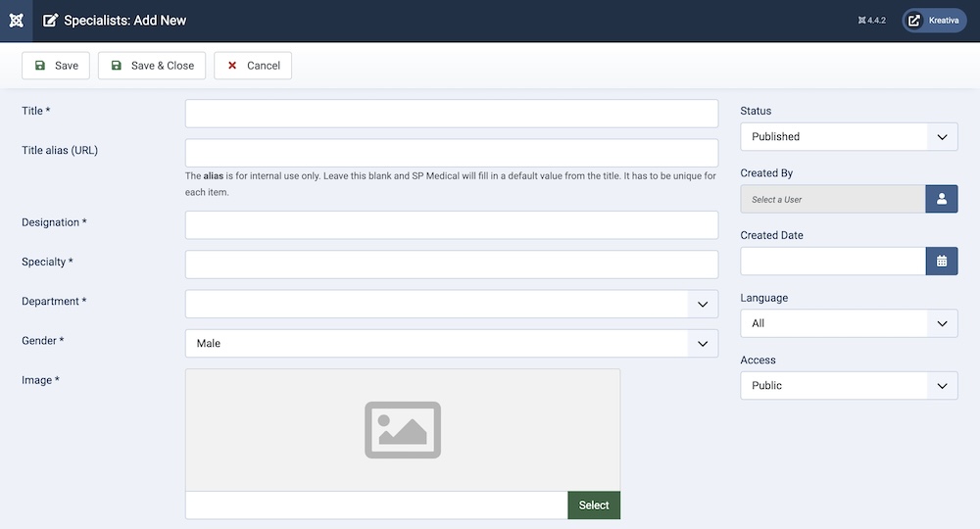Open the Gender dropdown showing Male
Screen dimensions: 980x529
pyautogui.click(x=451, y=344)
